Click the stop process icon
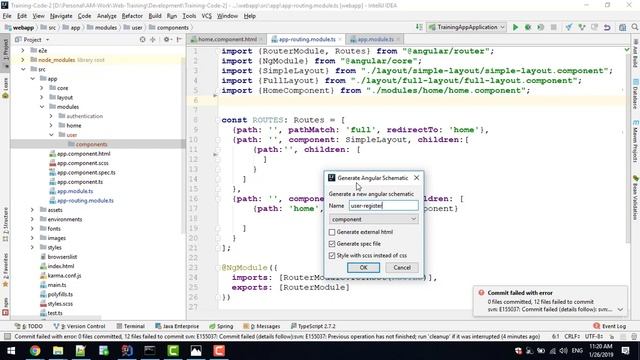The width and height of the screenshot is (640, 360). (x=553, y=27)
